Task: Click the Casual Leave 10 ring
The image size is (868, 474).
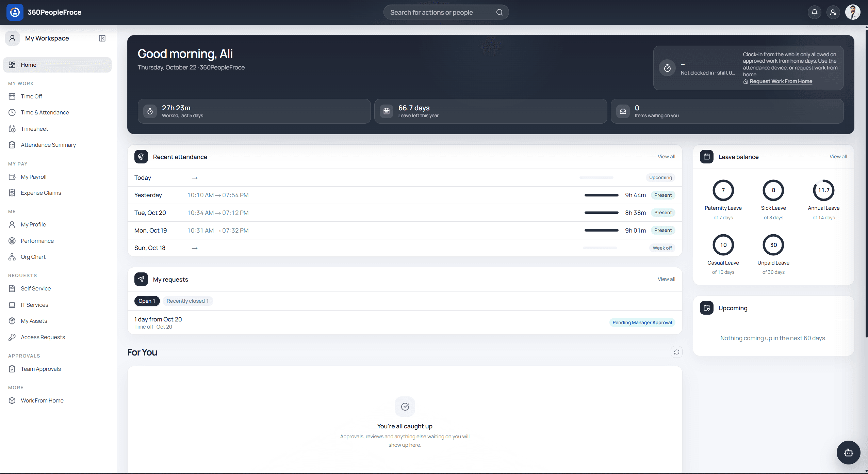Action: pos(723,245)
